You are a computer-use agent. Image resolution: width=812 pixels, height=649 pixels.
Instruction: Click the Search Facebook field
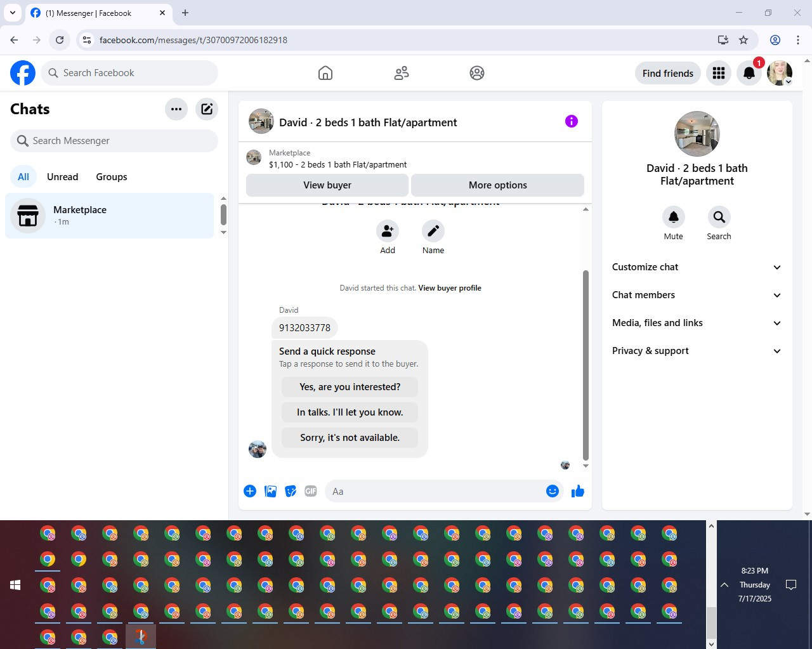click(x=129, y=73)
